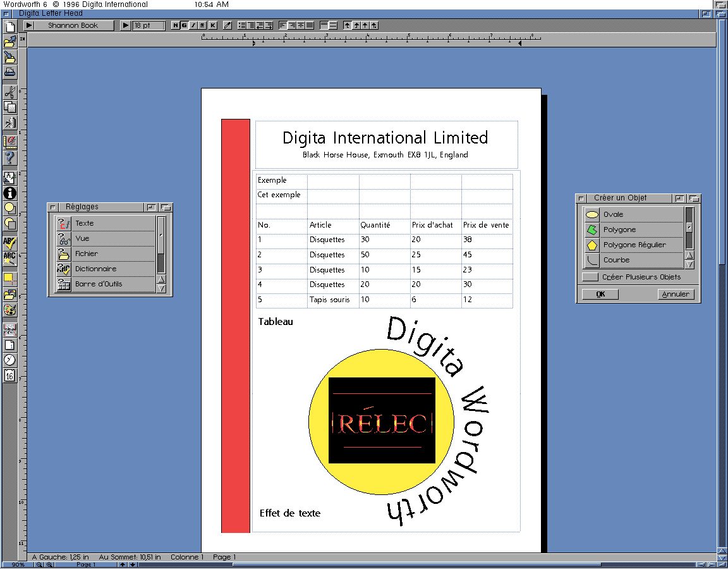Click the 18 pt font size field
Viewport: 728px width, 569px height.
149,25
